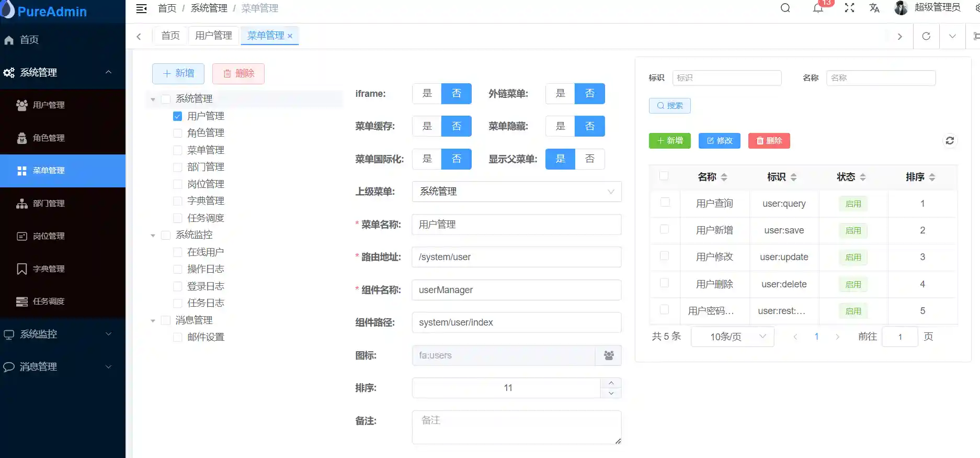
Task: Switch to the 用户管理 tab
Action: pos(213,36)
